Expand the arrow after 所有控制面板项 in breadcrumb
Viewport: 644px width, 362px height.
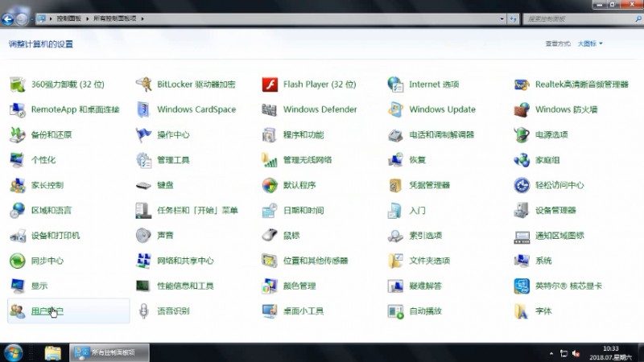142,19
